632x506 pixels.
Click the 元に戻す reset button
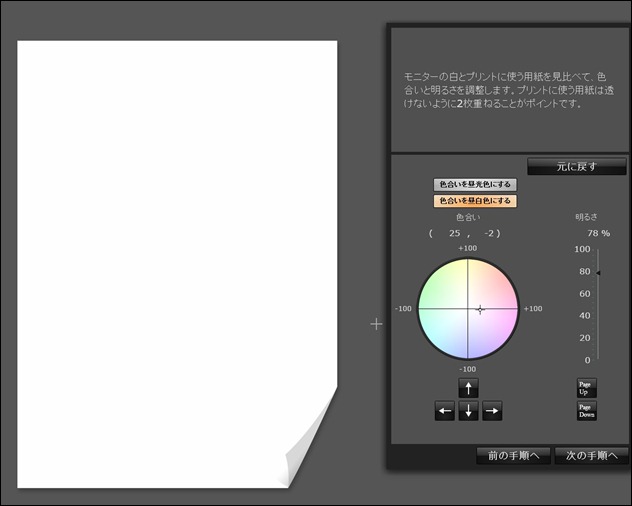[577, 167]
